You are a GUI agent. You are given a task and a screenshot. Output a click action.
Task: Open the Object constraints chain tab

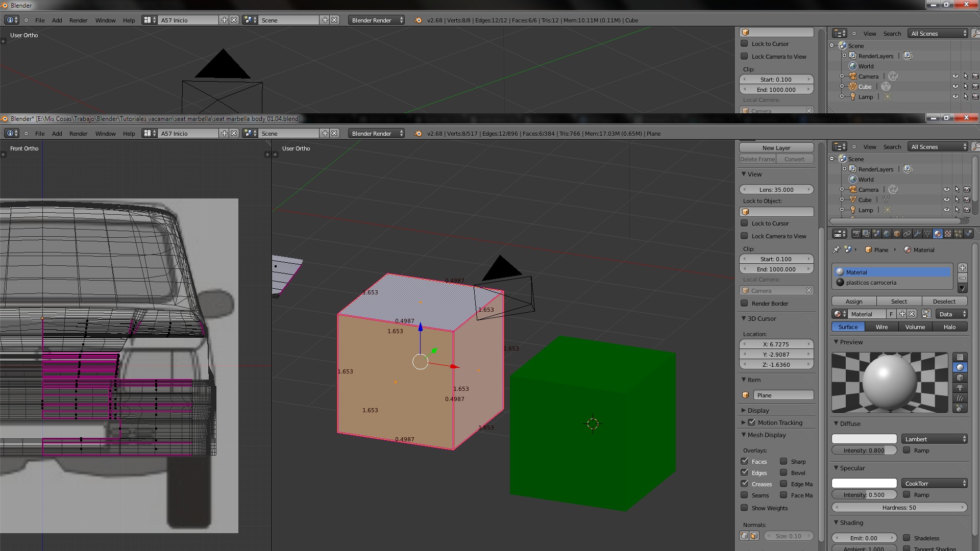pos(907,234)
